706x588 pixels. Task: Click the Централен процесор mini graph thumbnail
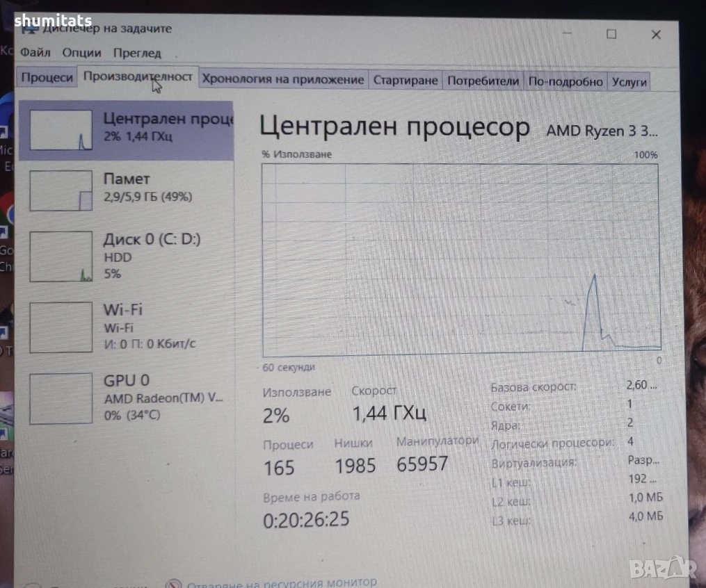[x=61, y=130]
